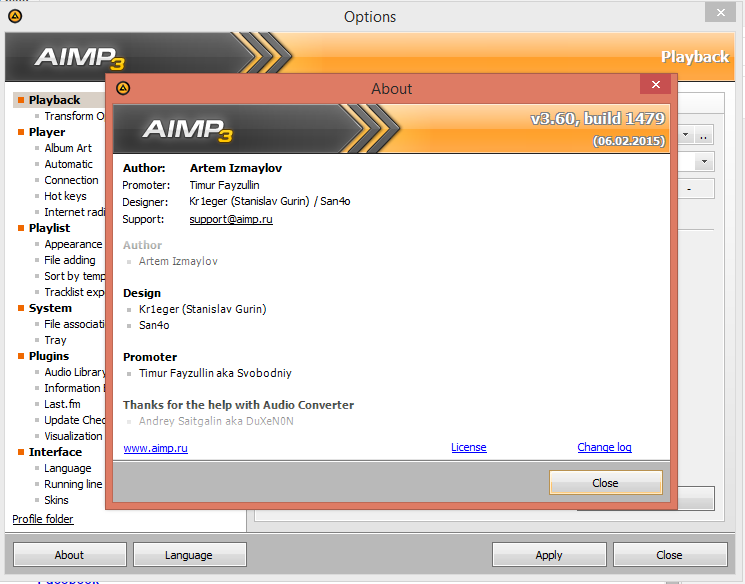Click the Language button at bottom of Options
This screenshot has width=745, height=584.
[x=190, y=555]
